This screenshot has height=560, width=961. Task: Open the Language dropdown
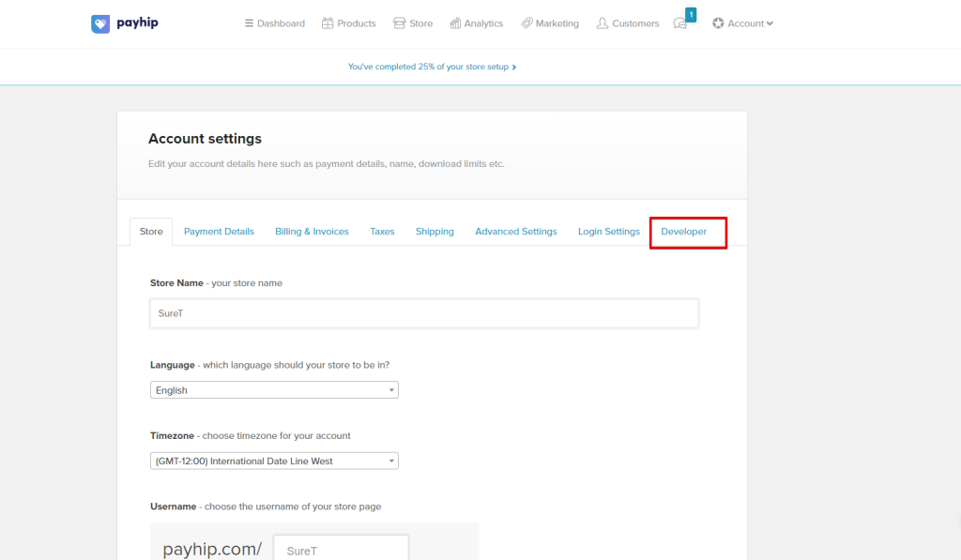tap(274, 390)
